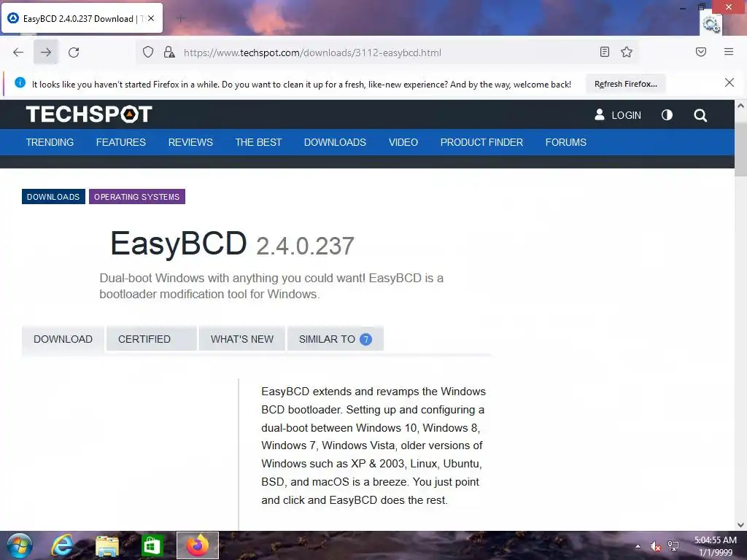The height and width of the screenshot is (560, 747).
Task: Open the TRENDING menu item
Action: (50, 142)
